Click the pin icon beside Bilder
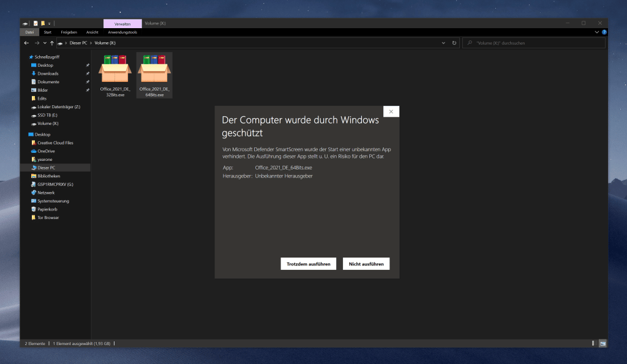Viewport: 627px width, 364px height. [x=88, y=91]
